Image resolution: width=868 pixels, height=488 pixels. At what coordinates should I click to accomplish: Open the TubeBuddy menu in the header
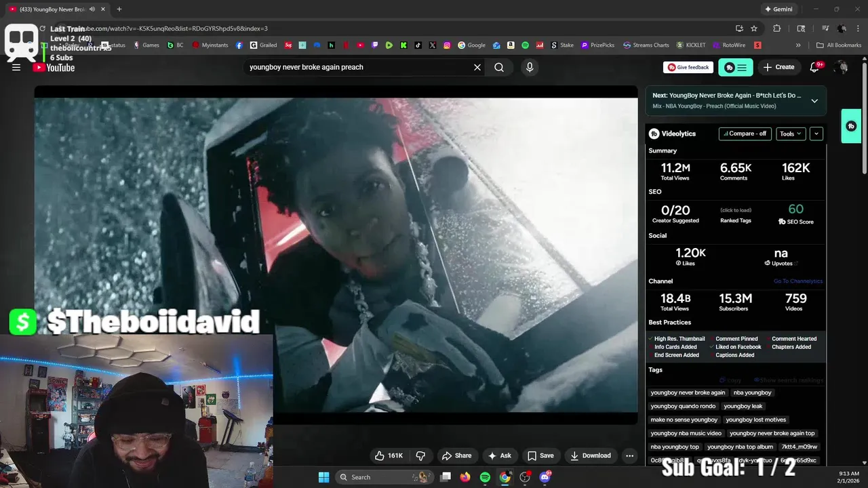(x=736, y=67)
